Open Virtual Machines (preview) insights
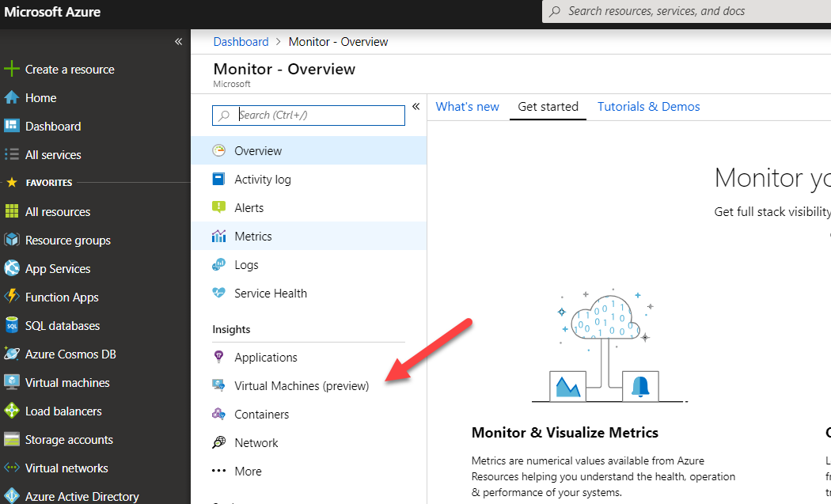The height and width of the screenshot is (504, 831). 302,386
